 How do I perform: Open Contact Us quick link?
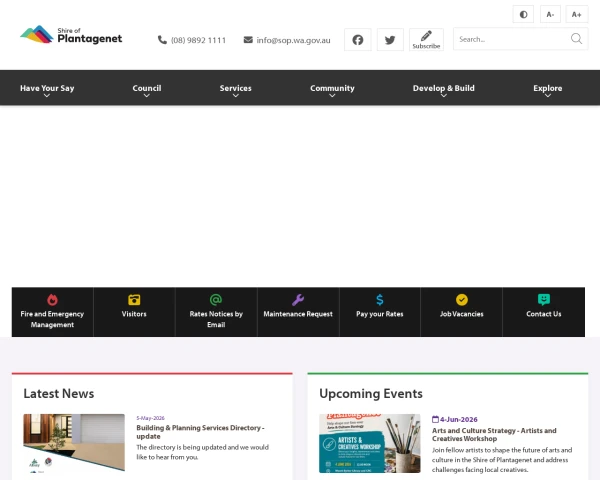pos(543,314)
